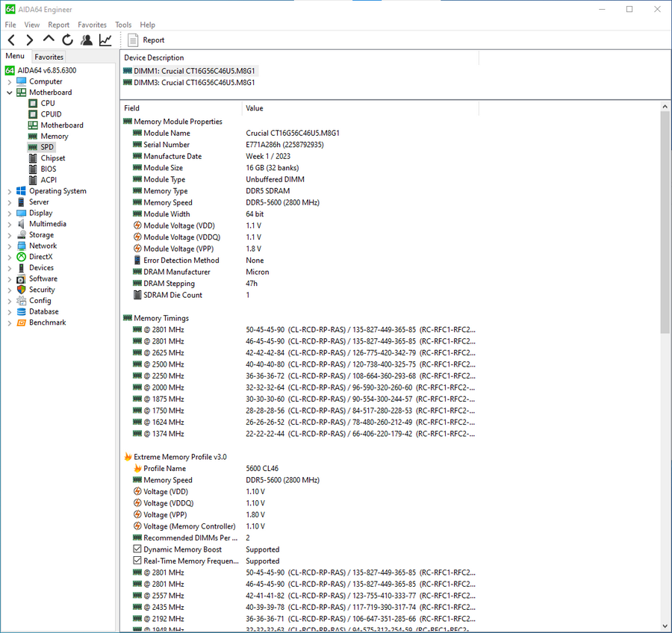Open the File menu
Screen dimensions: 672x633
10,25
